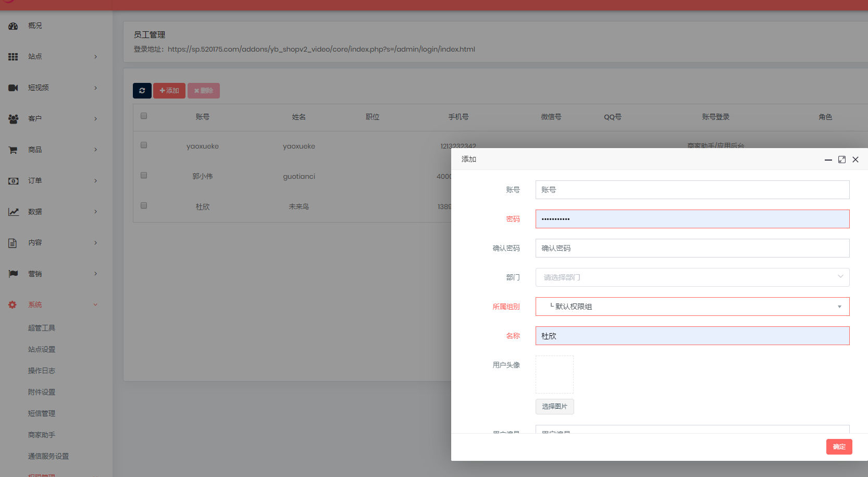The image size is (868, 477).
Task: Click the money icon beside 订单
Action: click(x=13, y=181)
